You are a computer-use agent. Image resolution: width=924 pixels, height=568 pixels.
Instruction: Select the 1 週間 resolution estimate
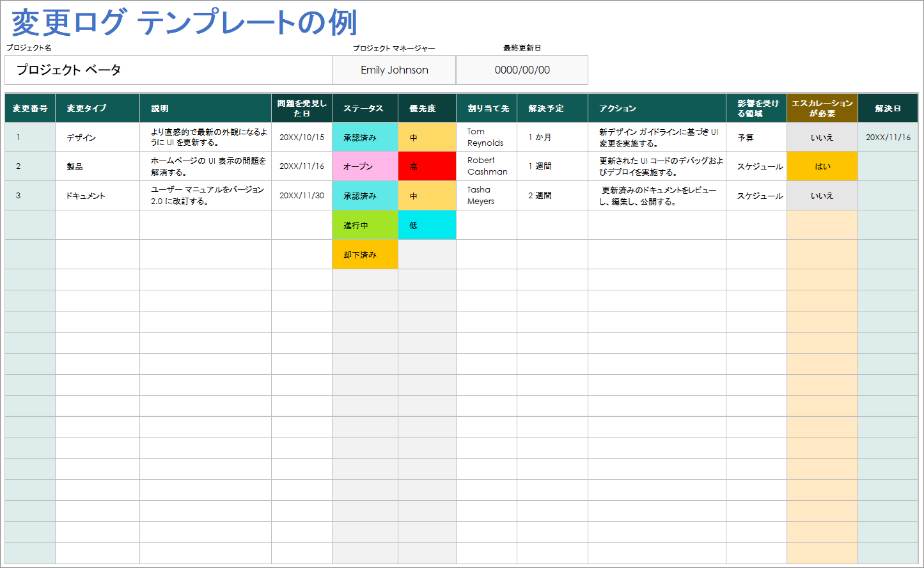click(x=552, y=166)
